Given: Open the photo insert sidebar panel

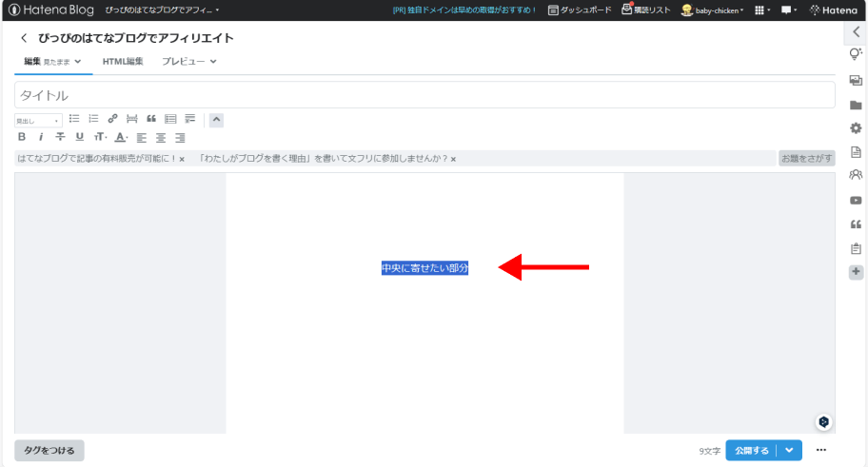Looking at the screenshot, I should 856,80.
